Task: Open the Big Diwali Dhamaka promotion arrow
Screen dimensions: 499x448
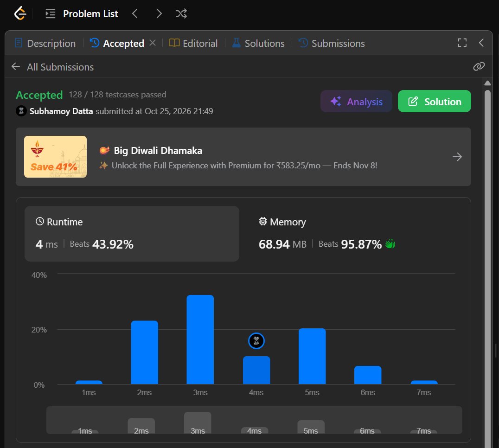Action: 457,157
